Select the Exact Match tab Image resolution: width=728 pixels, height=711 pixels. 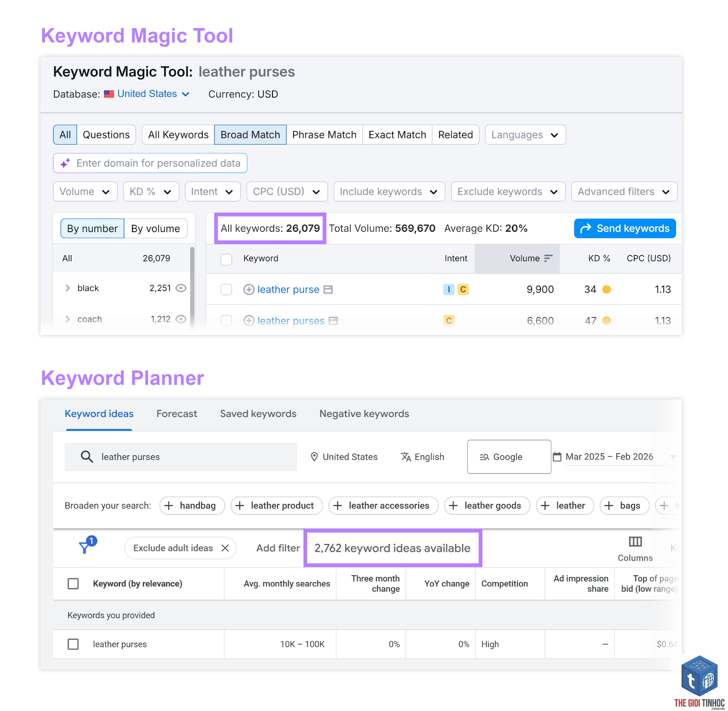pyautogui.click(x=397, y=135)
